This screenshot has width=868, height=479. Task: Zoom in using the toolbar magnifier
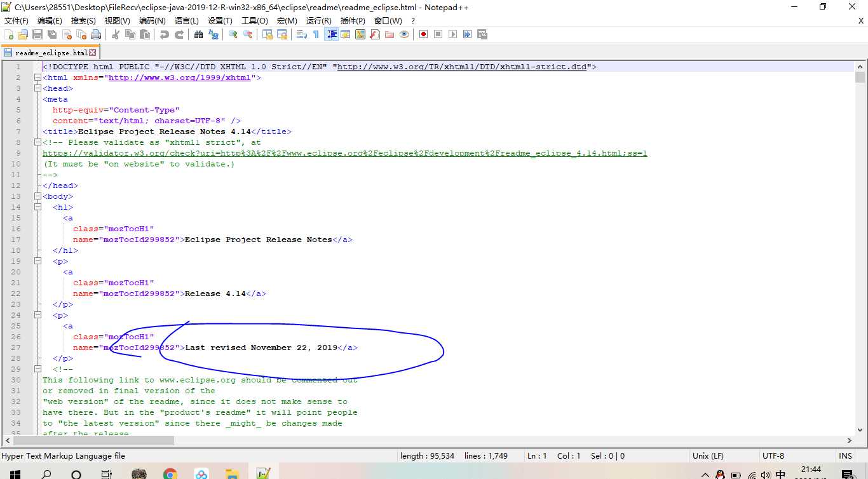tap(233, 34)
